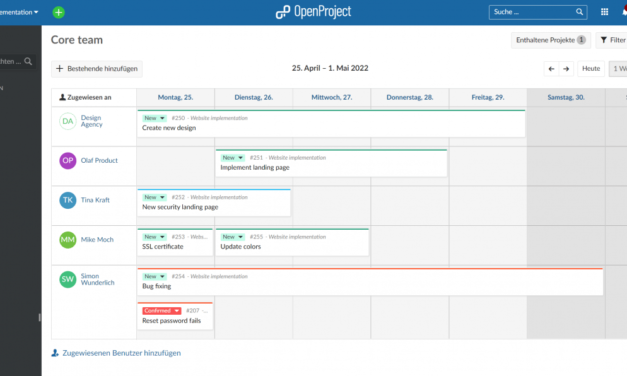Open the New security landing page card
Image resolution: width=627 pixels, height=376 pixels.
pos(214,203)
